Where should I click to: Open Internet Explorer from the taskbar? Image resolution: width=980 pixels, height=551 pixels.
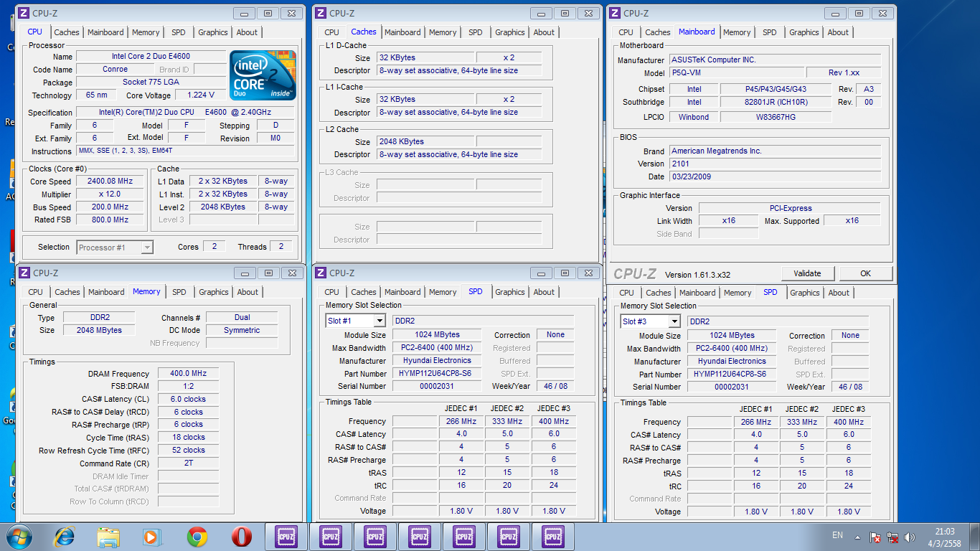[65, 536]
